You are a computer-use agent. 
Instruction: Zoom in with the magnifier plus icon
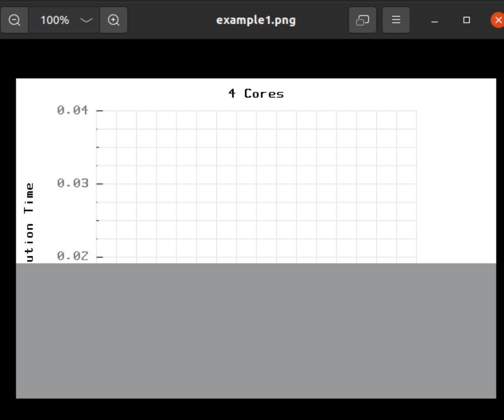[x=113, y=20]
